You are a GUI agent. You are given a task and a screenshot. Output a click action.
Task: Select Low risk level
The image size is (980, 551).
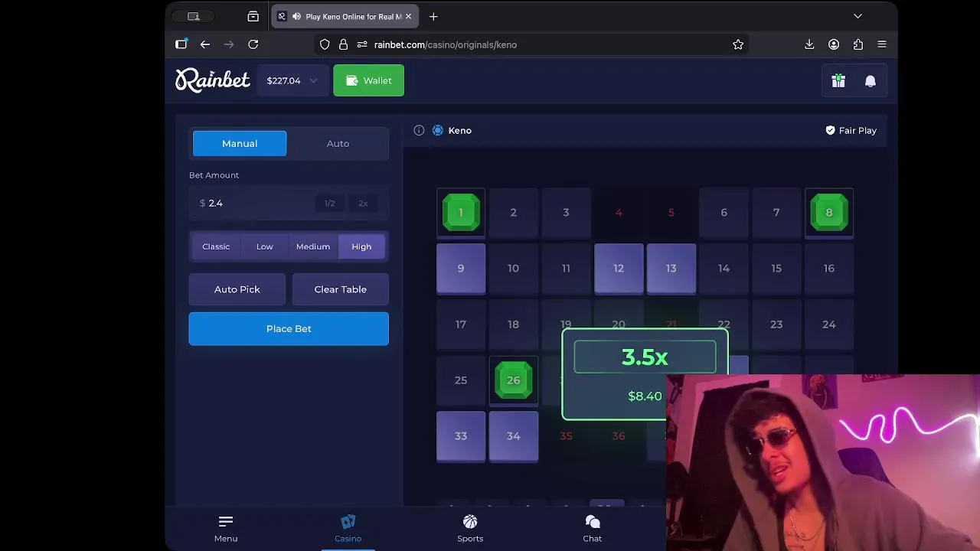264,246
